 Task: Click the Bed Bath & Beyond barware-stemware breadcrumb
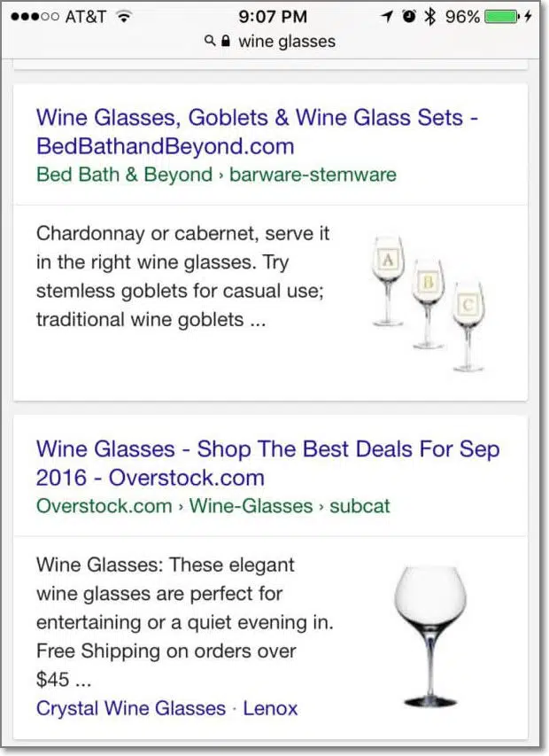(216, 175)
